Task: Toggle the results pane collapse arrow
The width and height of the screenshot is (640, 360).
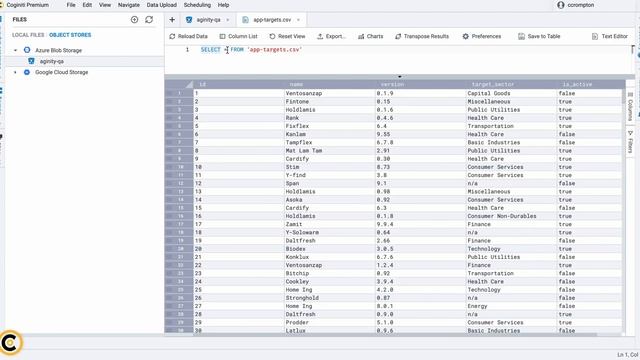Action: 400,76
